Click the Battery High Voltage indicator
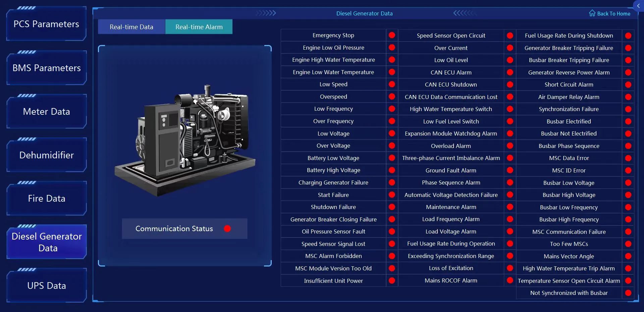This screenshot has height=312, width=644. click(392, 170)
